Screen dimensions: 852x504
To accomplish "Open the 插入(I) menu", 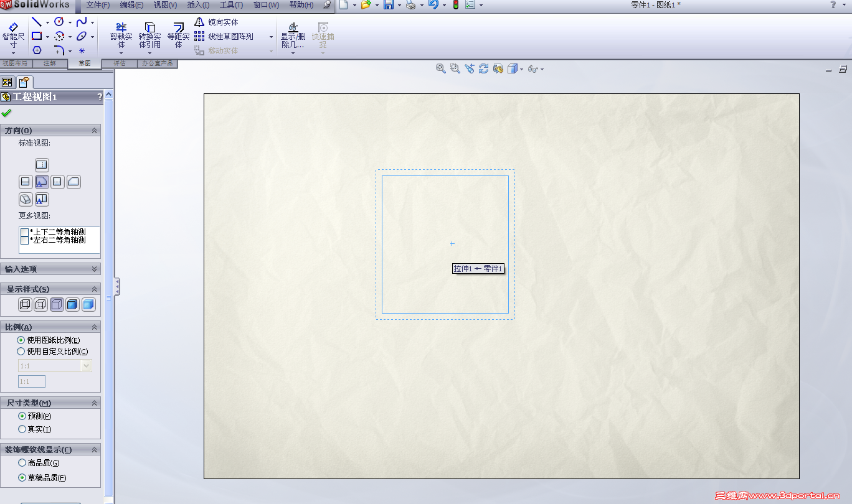I will click(x=198, y=5).
